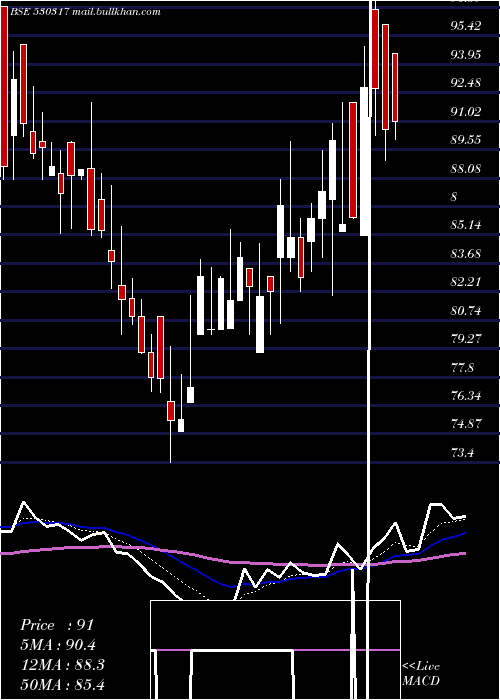Click the 74.87 price axis label

point(466,424)
